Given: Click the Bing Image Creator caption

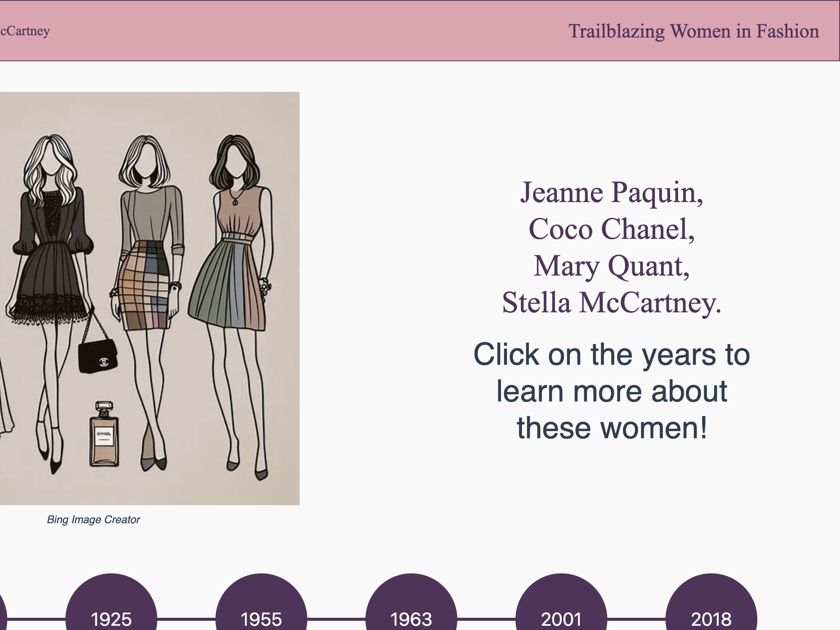Looking at the screenshot, I should tap(93, 519).
